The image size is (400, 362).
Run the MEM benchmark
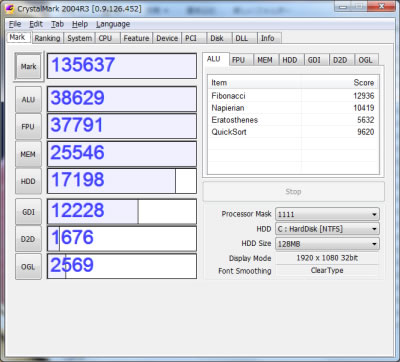point(28,154)
